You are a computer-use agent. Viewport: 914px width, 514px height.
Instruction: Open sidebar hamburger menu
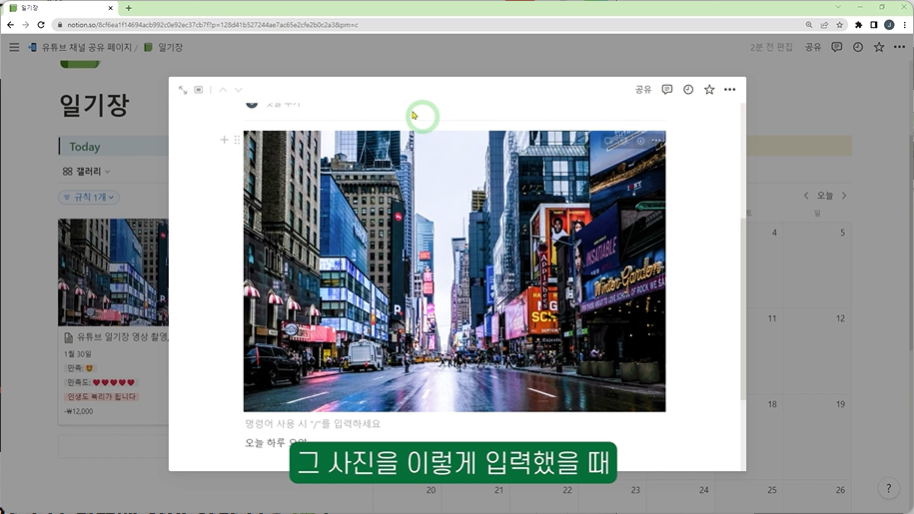coord(14,47)
